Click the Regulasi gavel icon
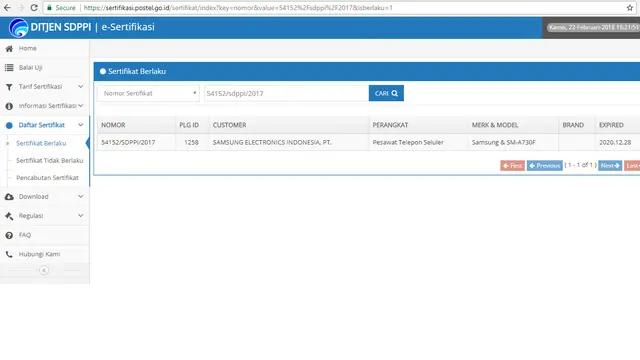This screenshot has height=360, width=640. pyautogui.click(x=9, y=216)
